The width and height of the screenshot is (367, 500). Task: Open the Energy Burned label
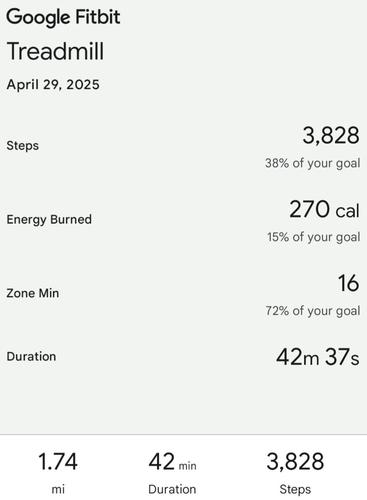pyautogui.click(x=49, y=219)
